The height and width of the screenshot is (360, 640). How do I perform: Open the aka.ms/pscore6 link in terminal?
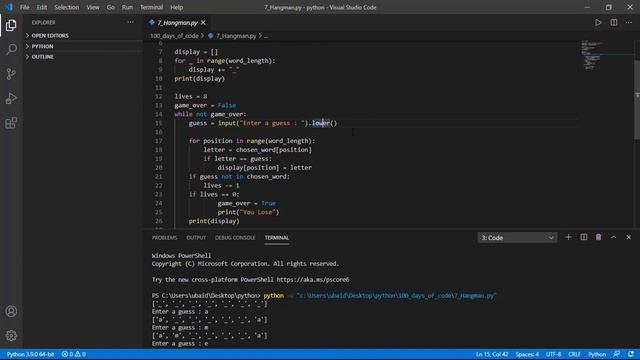(313, 280)
